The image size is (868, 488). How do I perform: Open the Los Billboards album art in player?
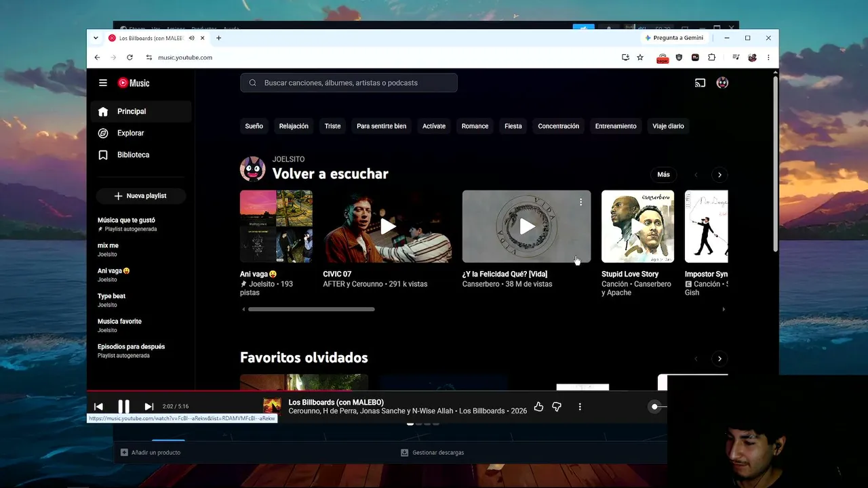tap(272, 406)
